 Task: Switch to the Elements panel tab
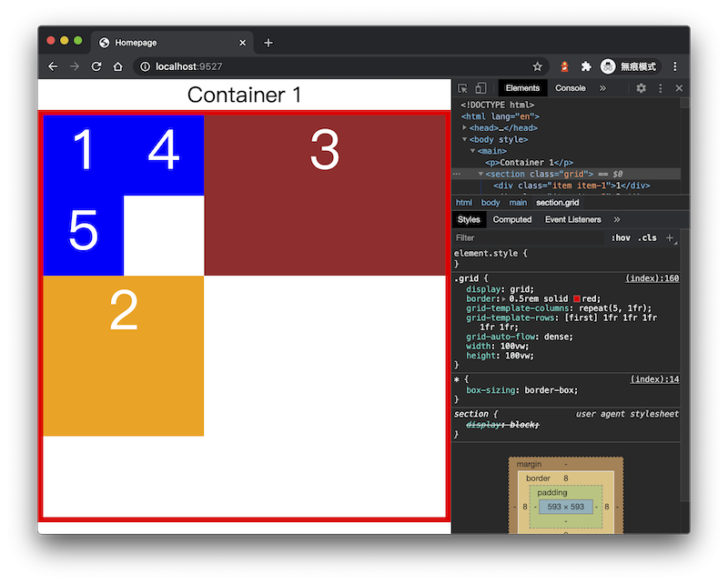point(522,88)
